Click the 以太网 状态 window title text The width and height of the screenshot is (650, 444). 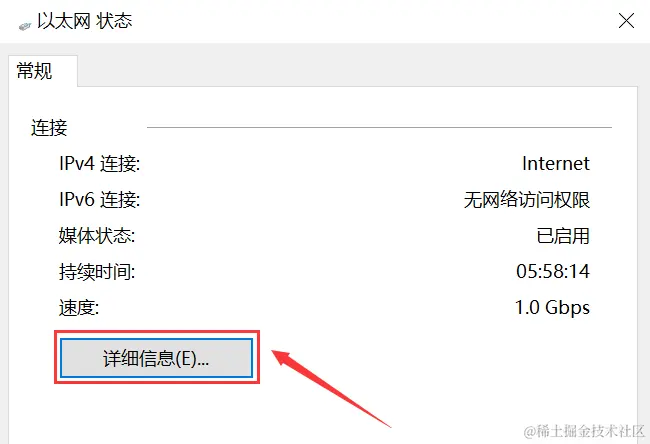[x=85, y=21]
